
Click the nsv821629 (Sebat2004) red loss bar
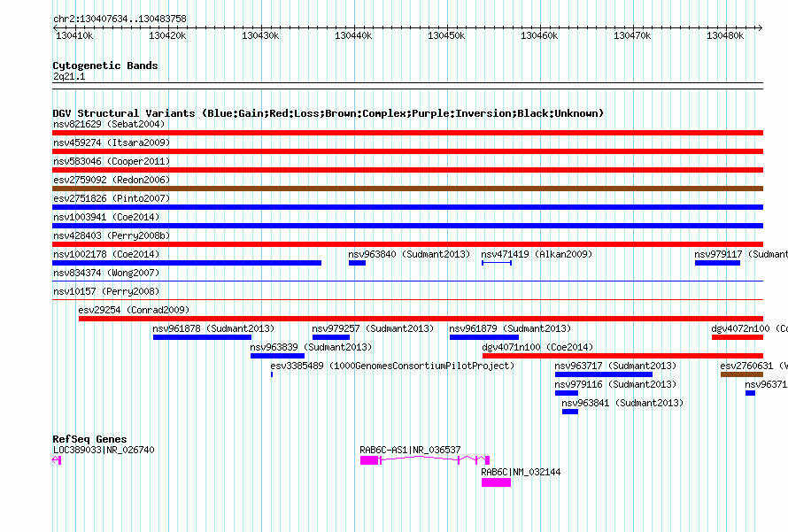[x=407, y=133]
